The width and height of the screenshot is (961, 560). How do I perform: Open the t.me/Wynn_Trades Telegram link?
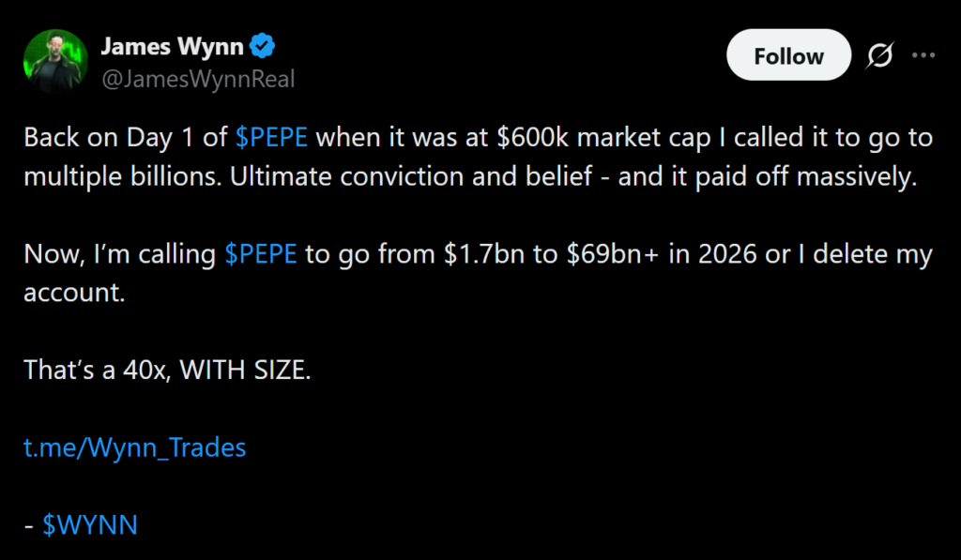[x=134, y=447]
